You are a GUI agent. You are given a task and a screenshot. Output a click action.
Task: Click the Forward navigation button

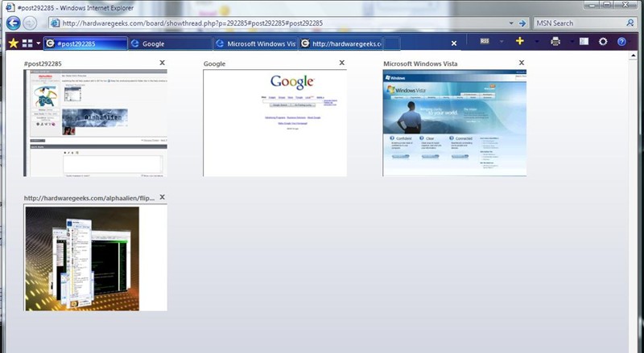pyautogui.click(x=30, y=23)
